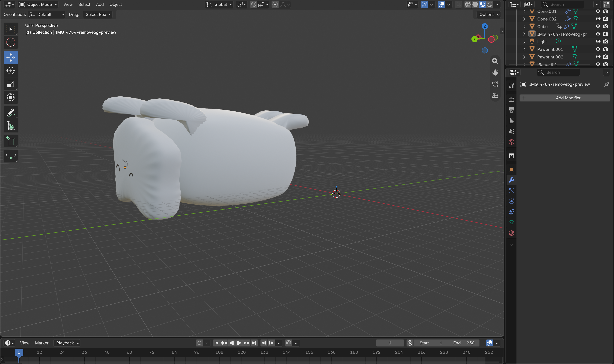Click the Start frame field
The height and width of the screenshot is (364, 614).
point(431,343)
